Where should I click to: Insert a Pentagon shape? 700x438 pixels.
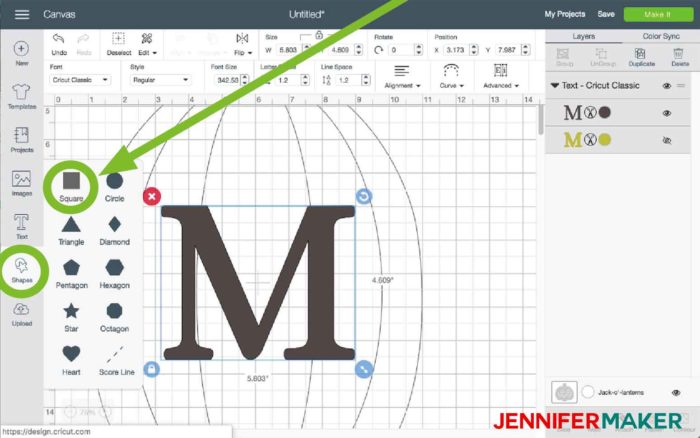tap(71, 274)
